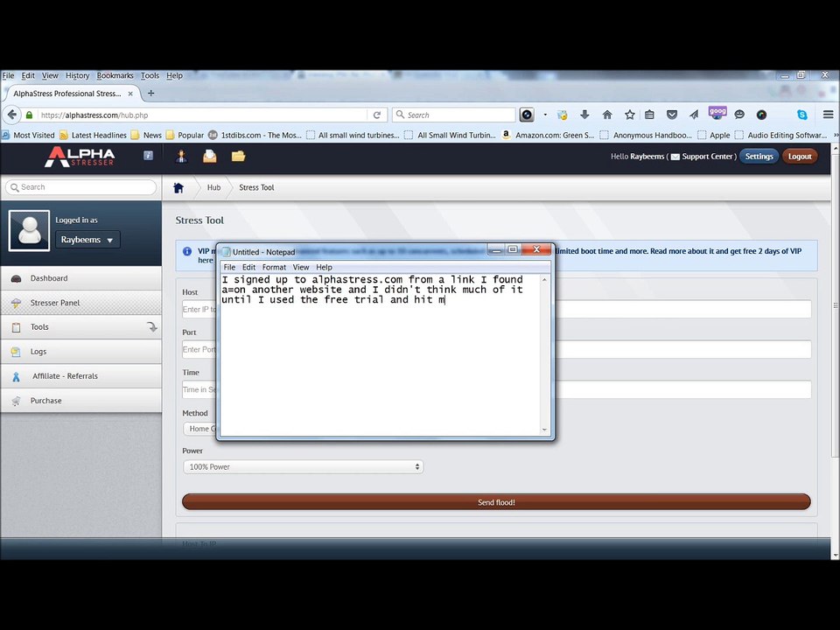Open the Firefox hamburger menu

(x=828, y=115)
